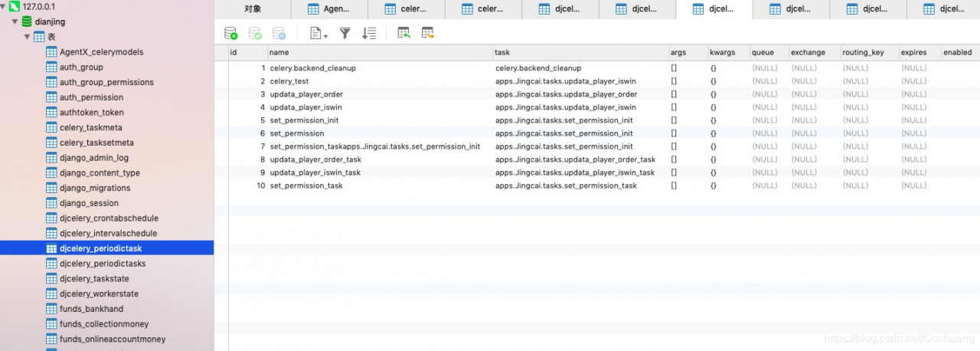Click the Export table data icon

coord(428,33)
